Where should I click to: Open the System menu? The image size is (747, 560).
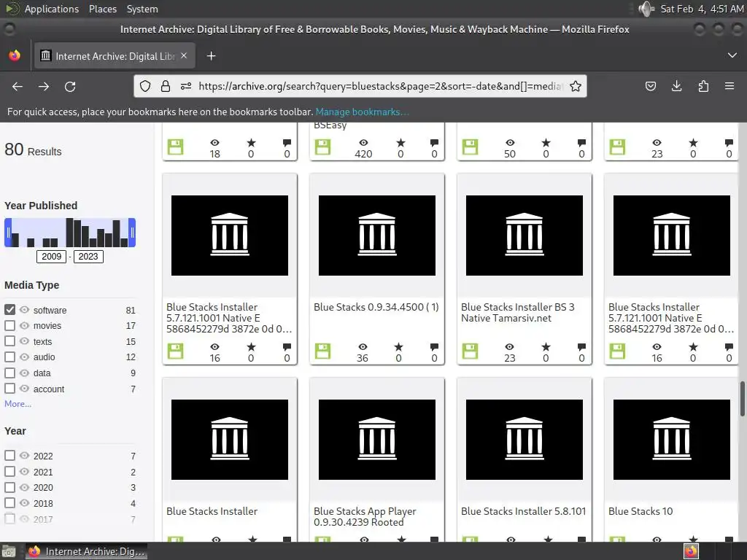pyautogui.click(x=142, y=9)
